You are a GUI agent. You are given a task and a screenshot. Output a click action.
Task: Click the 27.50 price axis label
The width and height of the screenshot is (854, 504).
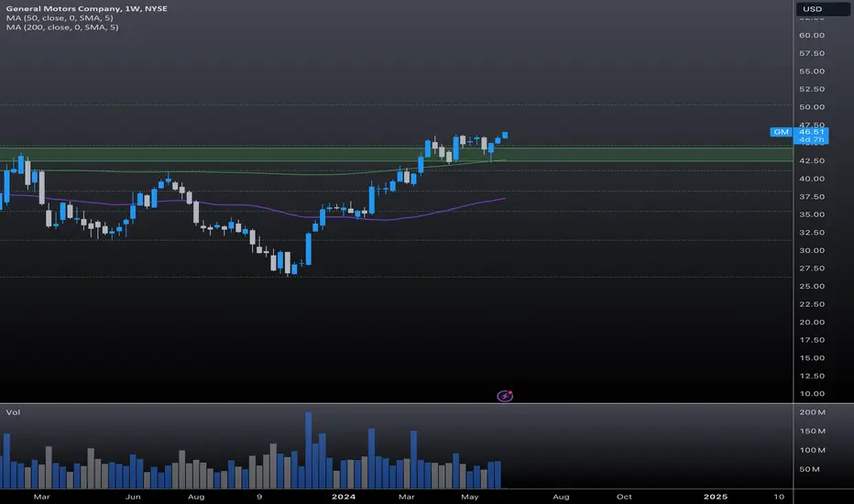(812, 268)
